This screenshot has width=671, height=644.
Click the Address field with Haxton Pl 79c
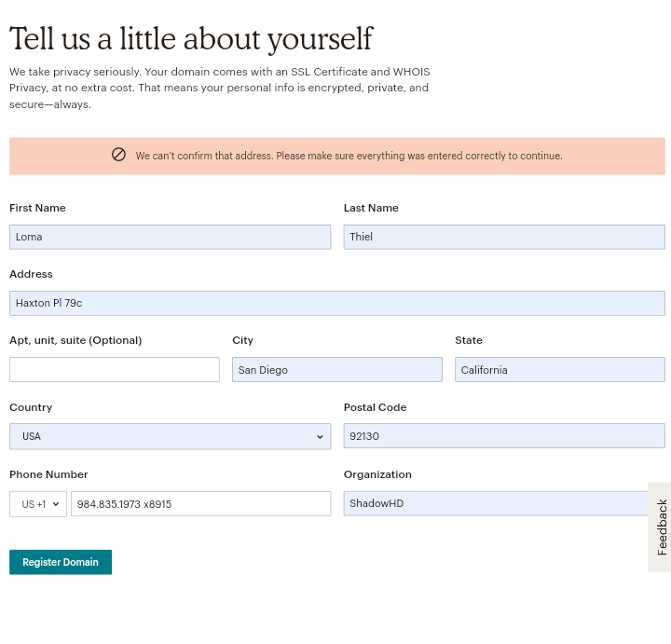click(336, 303)
